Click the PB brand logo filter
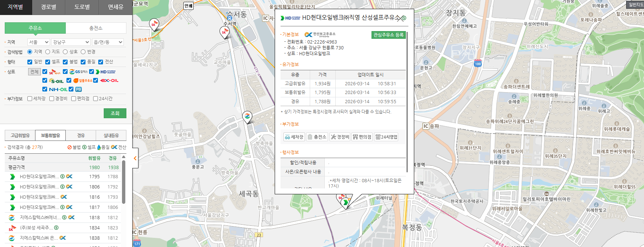 coord(79,89)
